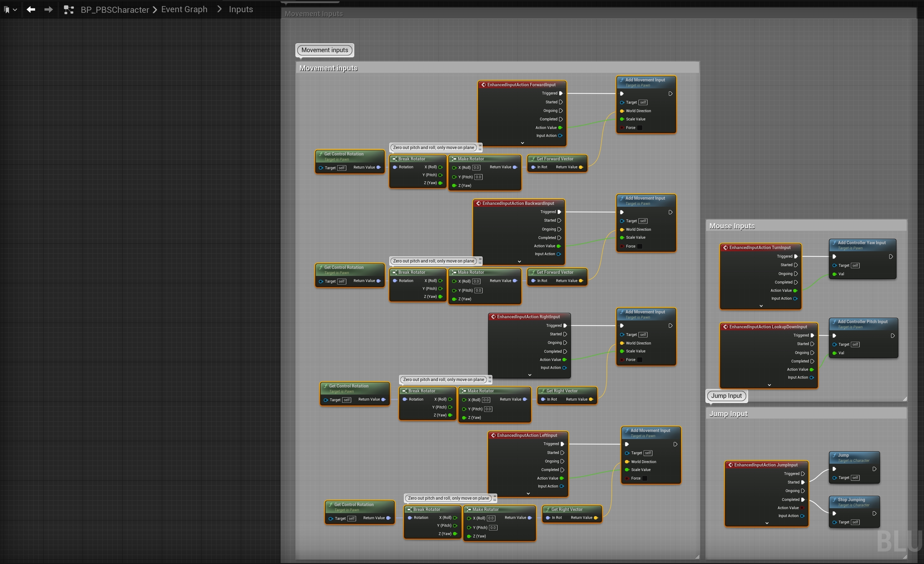Screen dimensions: 924x564
Task: Click the JumpInput event node diamond icon
Action: (x=730, y=465)
